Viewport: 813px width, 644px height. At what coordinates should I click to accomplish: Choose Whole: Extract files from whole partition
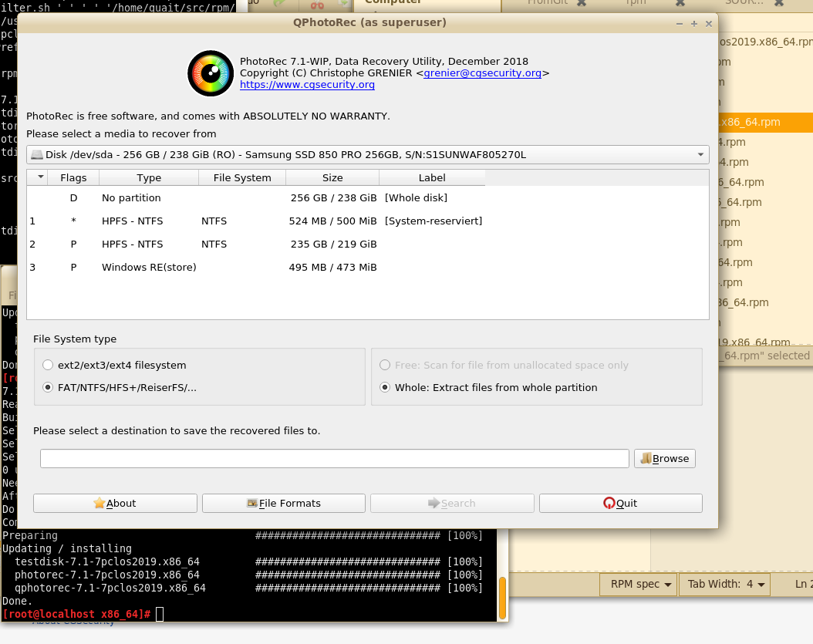[x=385, y=387]
